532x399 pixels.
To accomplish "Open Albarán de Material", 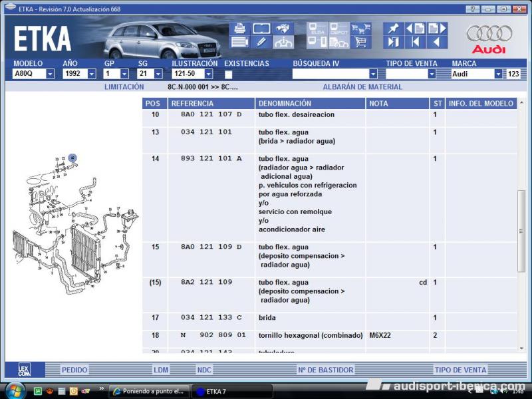I will [362, 87].
